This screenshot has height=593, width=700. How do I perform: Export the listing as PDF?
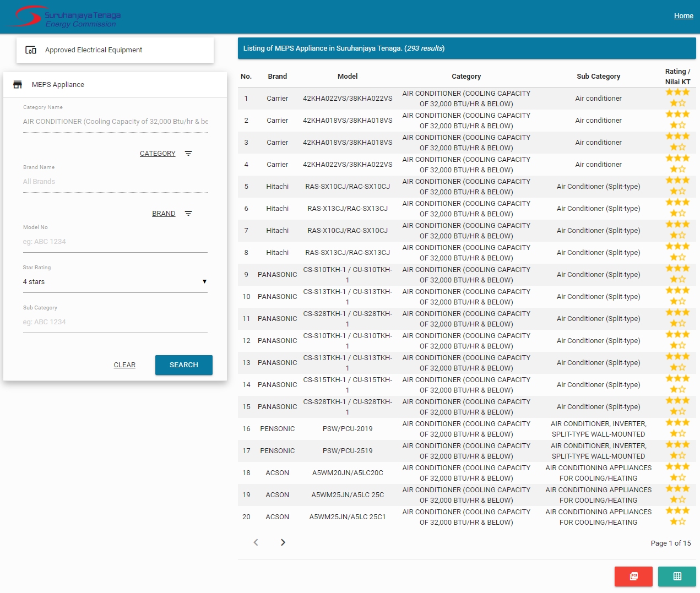(633, 576)
